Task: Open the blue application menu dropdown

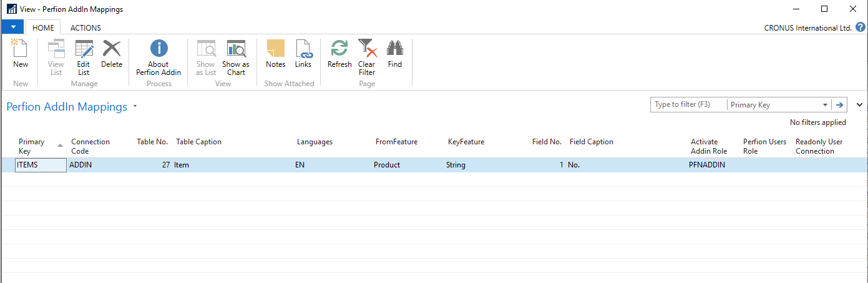Action: (12, 27)
